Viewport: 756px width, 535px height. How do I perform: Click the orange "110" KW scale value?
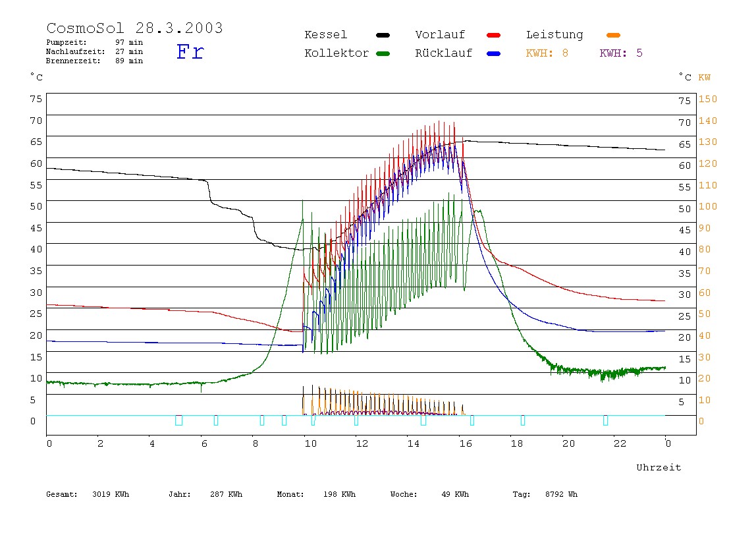click(x=708, y=185)
